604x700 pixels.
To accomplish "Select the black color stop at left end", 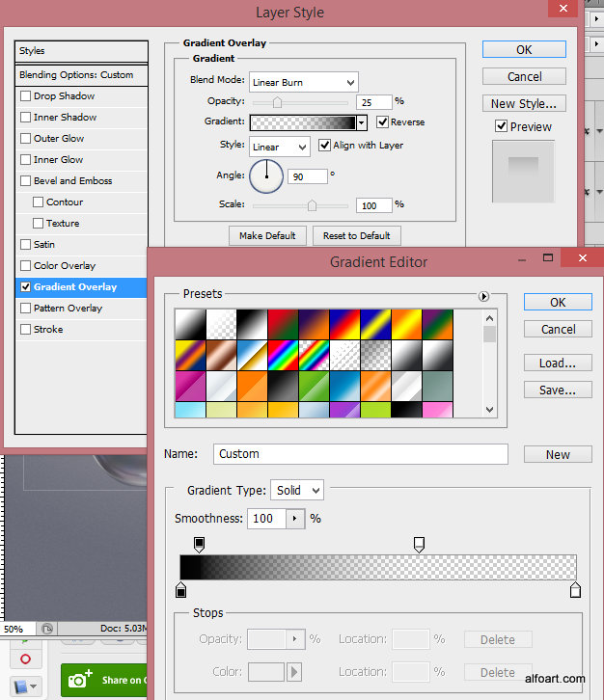I will coord(181,589).
